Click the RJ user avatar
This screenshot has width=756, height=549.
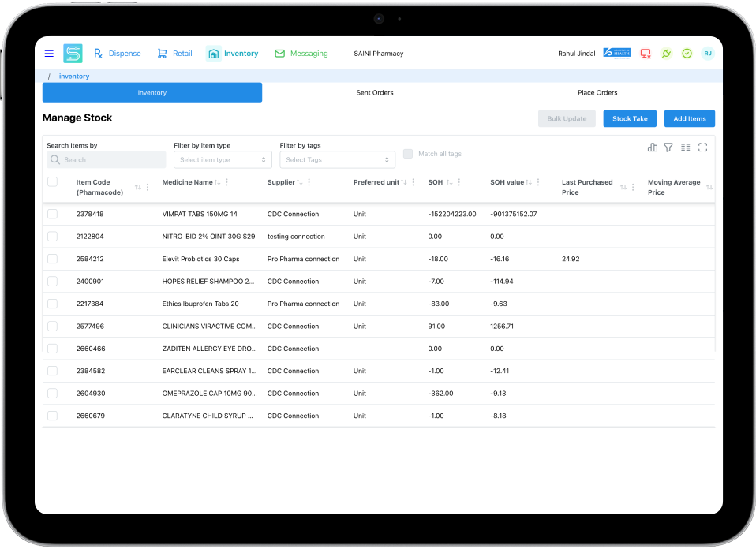point(708,54)
